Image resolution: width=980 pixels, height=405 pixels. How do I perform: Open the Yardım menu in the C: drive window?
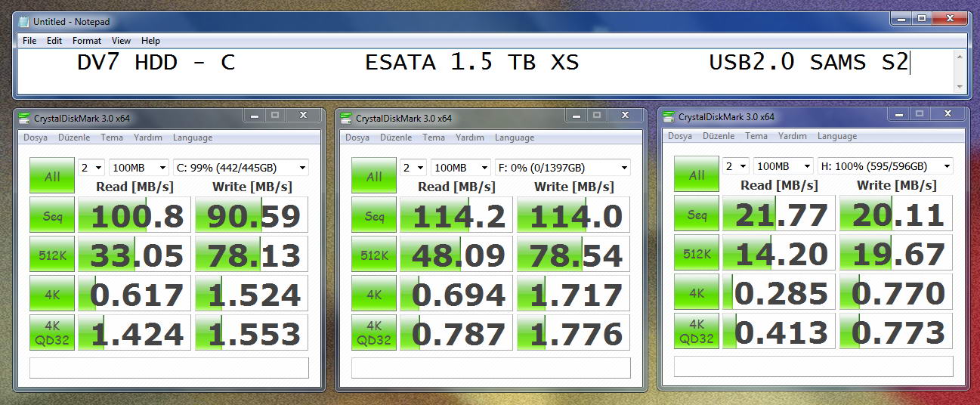point(148,138)
